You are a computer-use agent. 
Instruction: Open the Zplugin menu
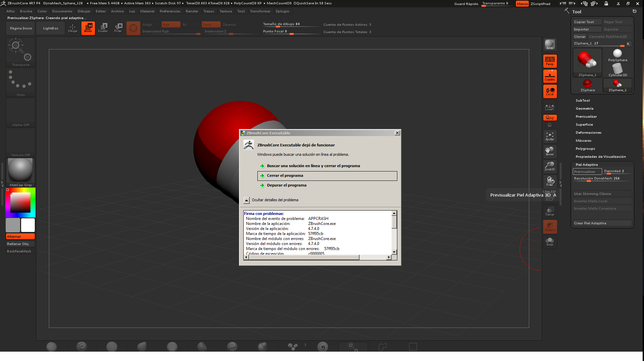pos(282,11)
